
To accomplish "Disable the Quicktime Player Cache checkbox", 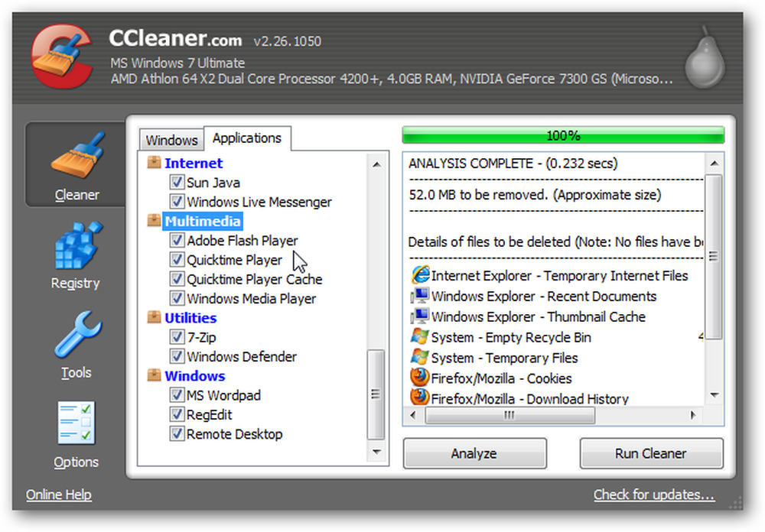I will [x=177, y=279].
